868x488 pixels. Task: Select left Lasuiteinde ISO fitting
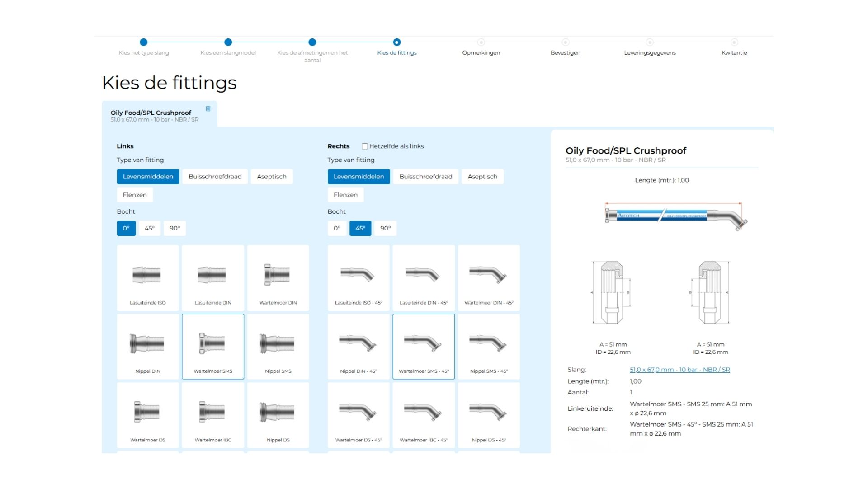click(x=148, y=278)
